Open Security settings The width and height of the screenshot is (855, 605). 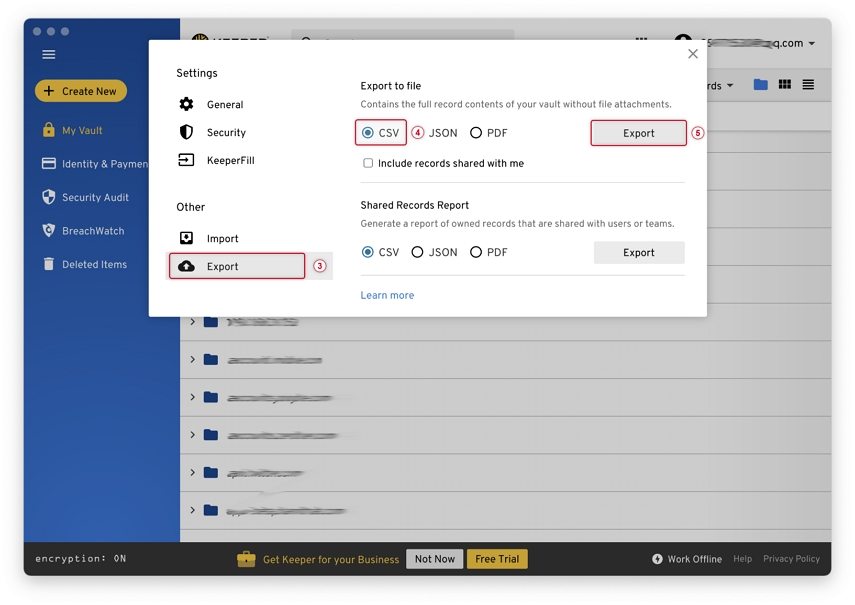tap(226, 132)
